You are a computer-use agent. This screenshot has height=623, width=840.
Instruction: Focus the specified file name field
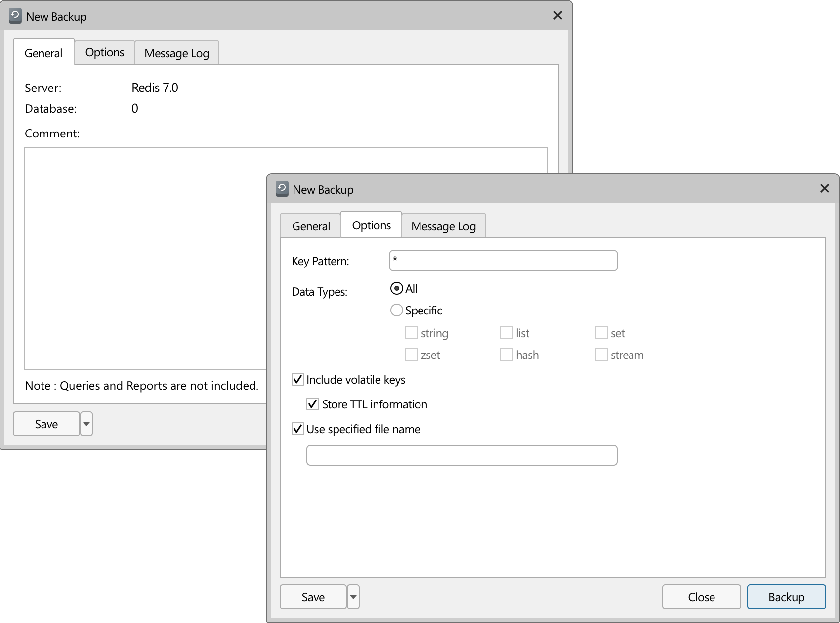462,455
